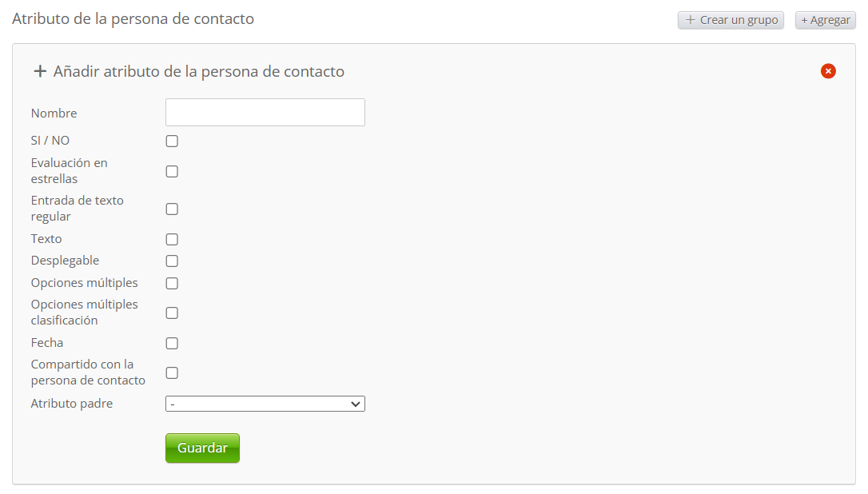Tick the 'Evaluación en estrellas' checkbox

[172, 171]
